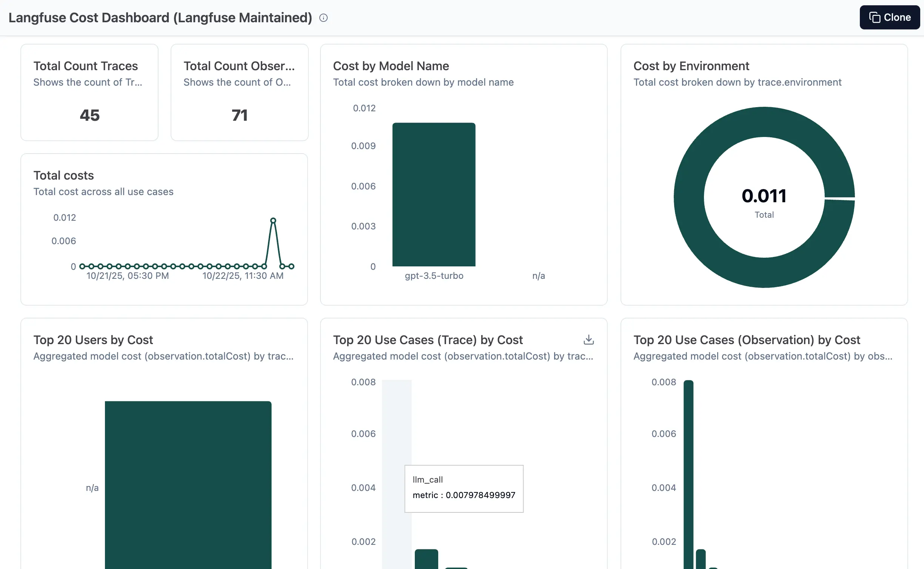Click the dashboard title Langfuse Cost Dashboard
Viewport: 924px width, 569px height.
pos(160,17)
